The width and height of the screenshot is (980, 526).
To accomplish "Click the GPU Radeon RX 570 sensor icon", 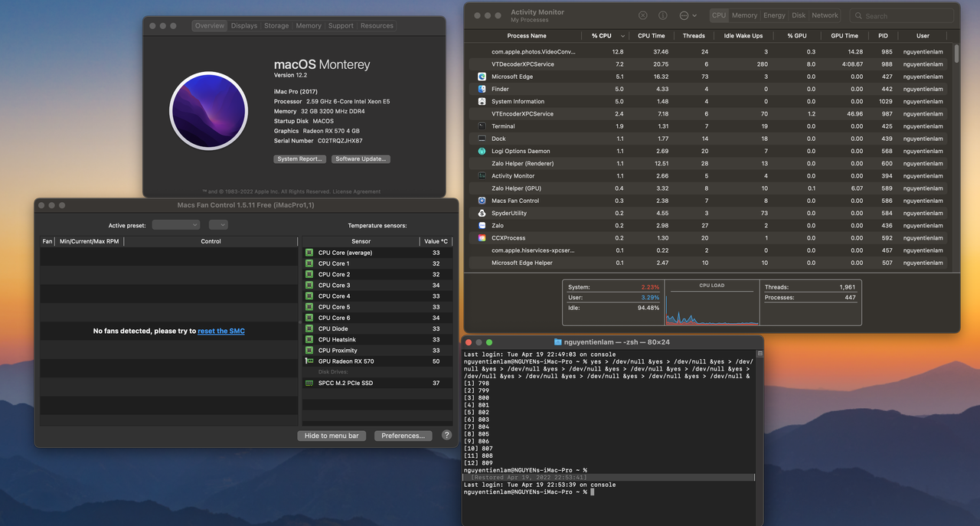I will click(x=309, y=361).
